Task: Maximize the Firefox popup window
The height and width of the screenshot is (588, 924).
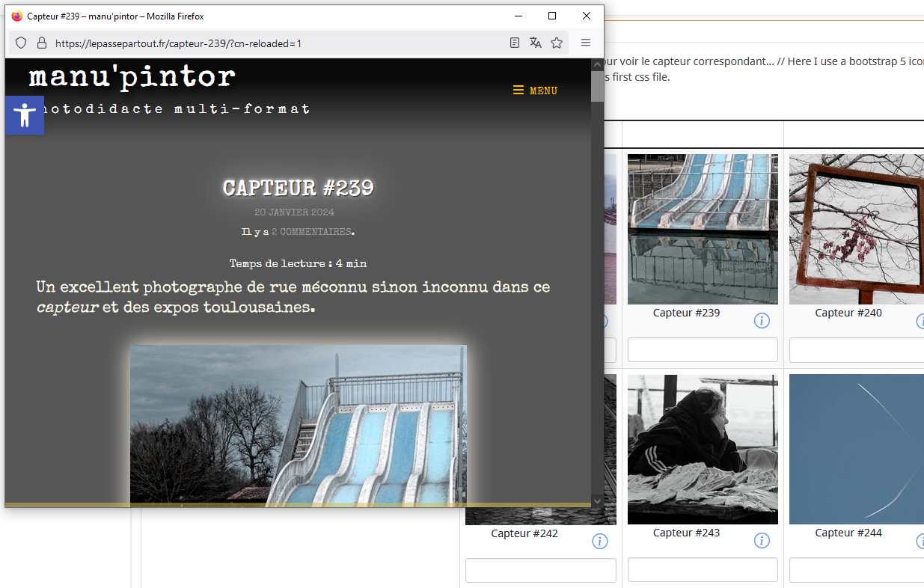Action: click(552, 16)
